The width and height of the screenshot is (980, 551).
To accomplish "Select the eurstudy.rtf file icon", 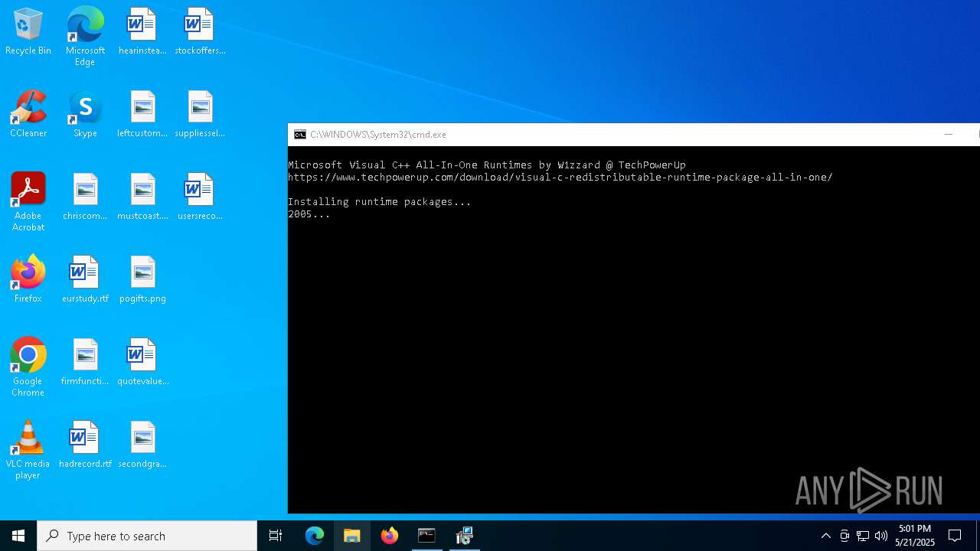I will click(x=85, y=280).
